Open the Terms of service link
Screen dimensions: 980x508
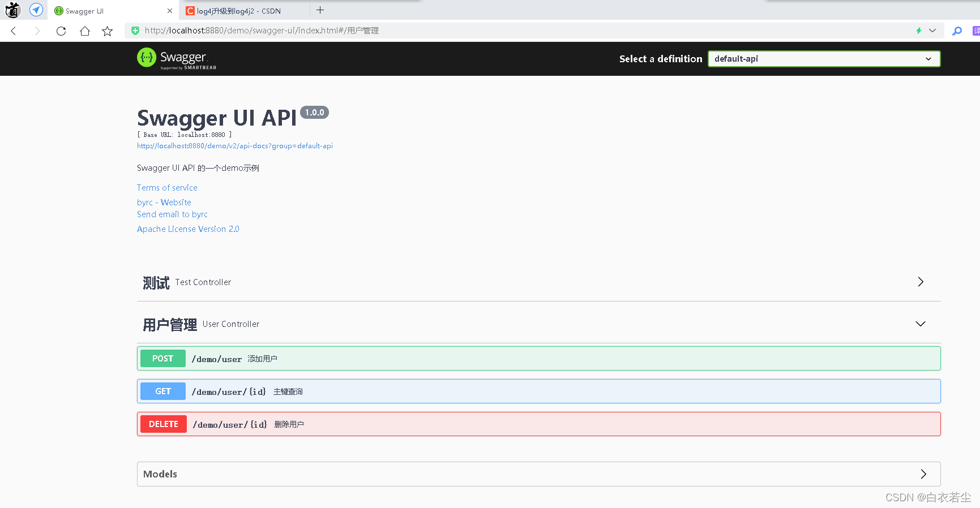pyautogui.click(x=167, y=188)
